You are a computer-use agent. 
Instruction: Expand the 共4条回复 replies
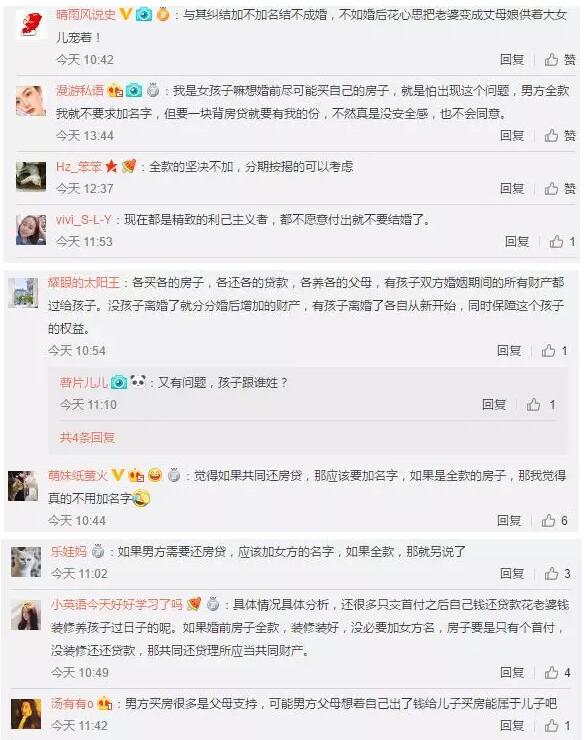[x=87, y=438]
